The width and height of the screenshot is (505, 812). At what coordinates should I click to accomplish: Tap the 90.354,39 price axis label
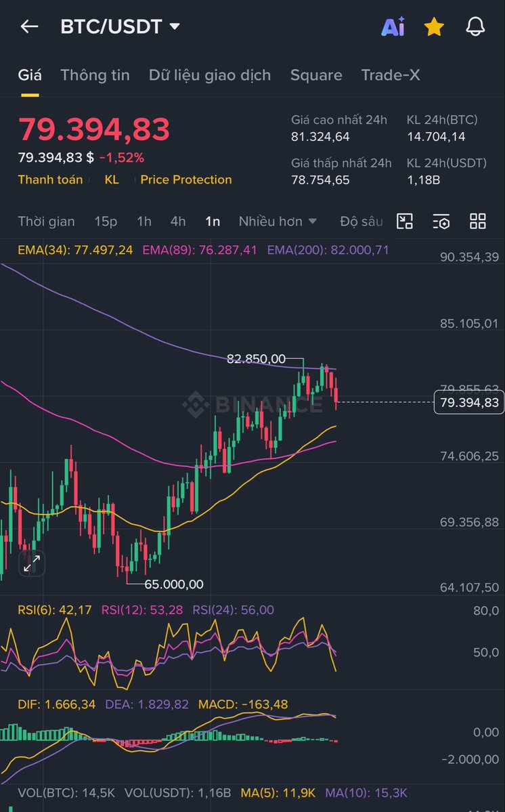[x=469, y=257]
